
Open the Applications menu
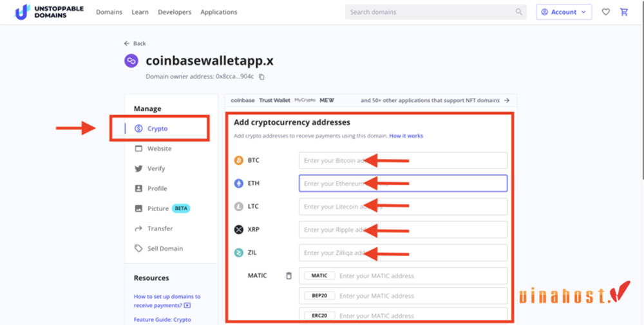(x=219, y=12)
